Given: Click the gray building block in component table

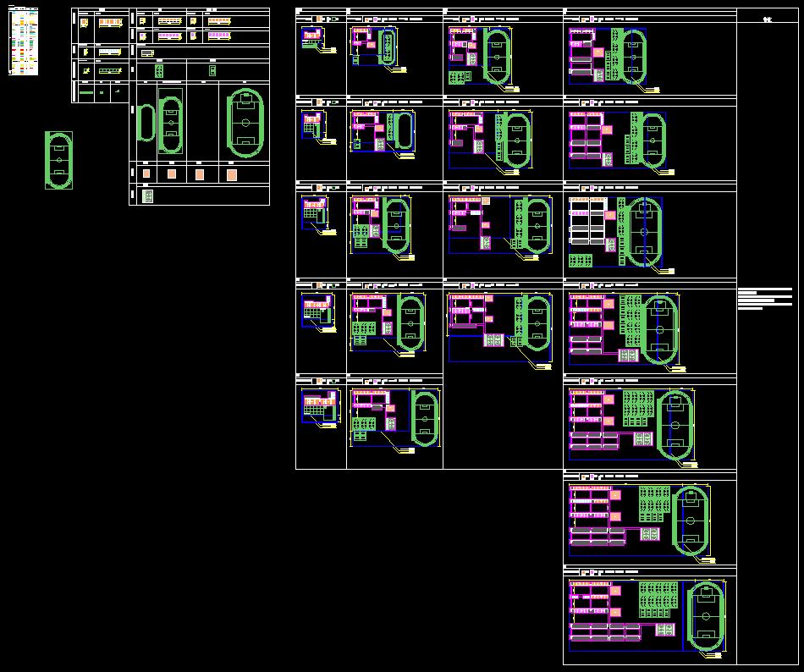Looking at the screenshot, I should pyautogui.click(x=147, y=52).
